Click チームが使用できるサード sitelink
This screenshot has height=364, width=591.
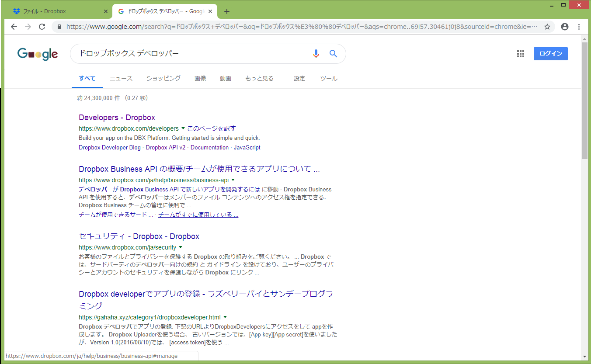pos(116,215)
